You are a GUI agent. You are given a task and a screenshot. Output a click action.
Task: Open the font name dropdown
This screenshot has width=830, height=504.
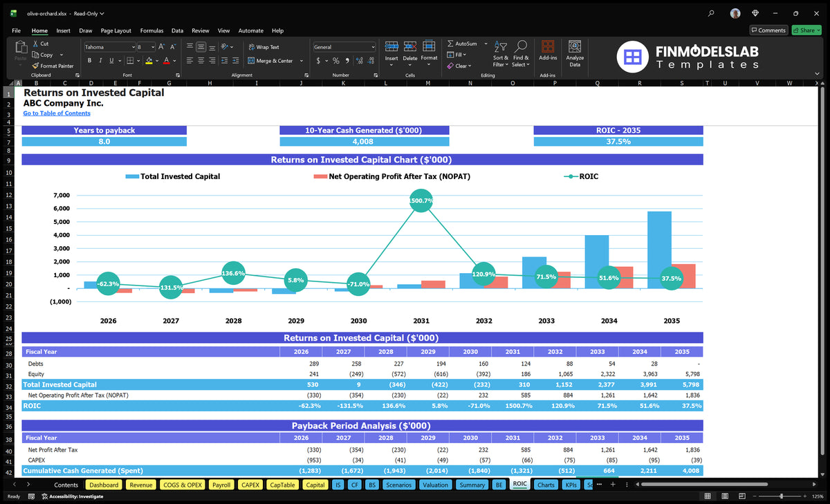click(x=133, y=47)
